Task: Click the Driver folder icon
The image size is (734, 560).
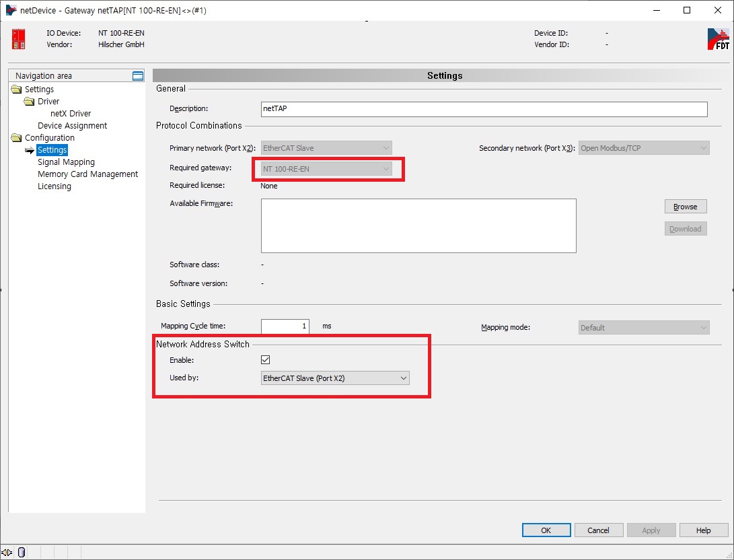Action: tap(30, 102)
